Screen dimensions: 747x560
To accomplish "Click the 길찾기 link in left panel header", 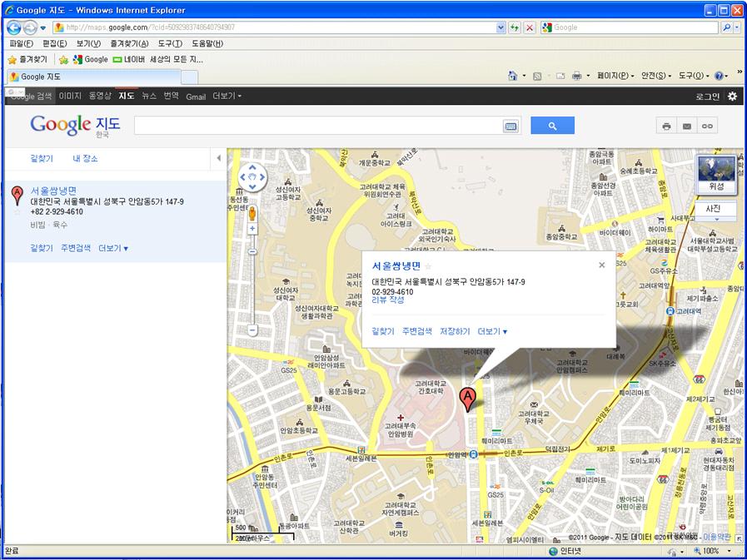I will (x=42, y=159).
